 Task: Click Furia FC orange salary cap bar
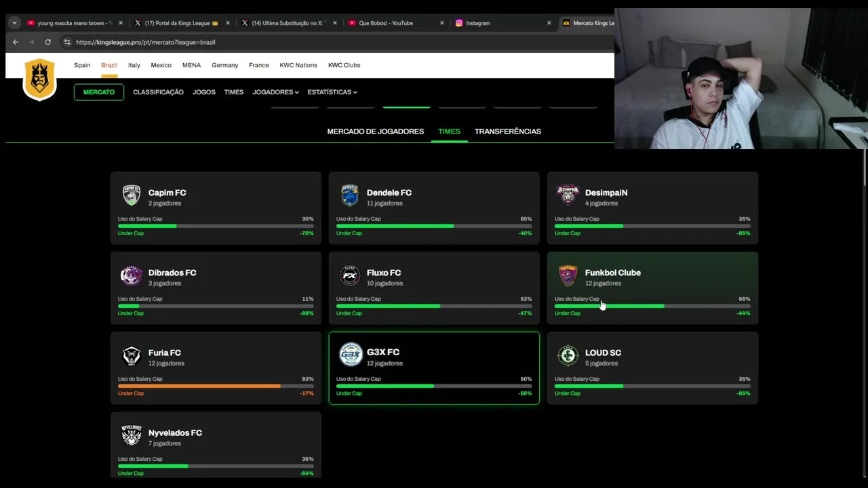coord(216,386)
